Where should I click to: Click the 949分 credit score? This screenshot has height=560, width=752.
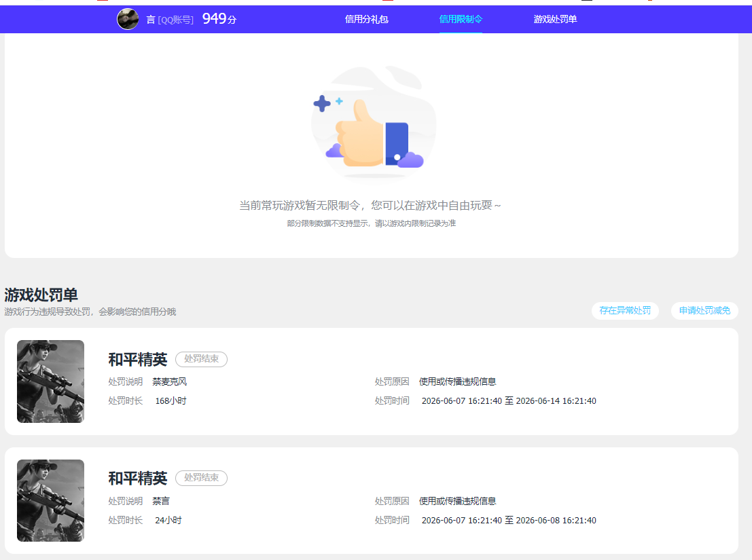click(219, 19)
